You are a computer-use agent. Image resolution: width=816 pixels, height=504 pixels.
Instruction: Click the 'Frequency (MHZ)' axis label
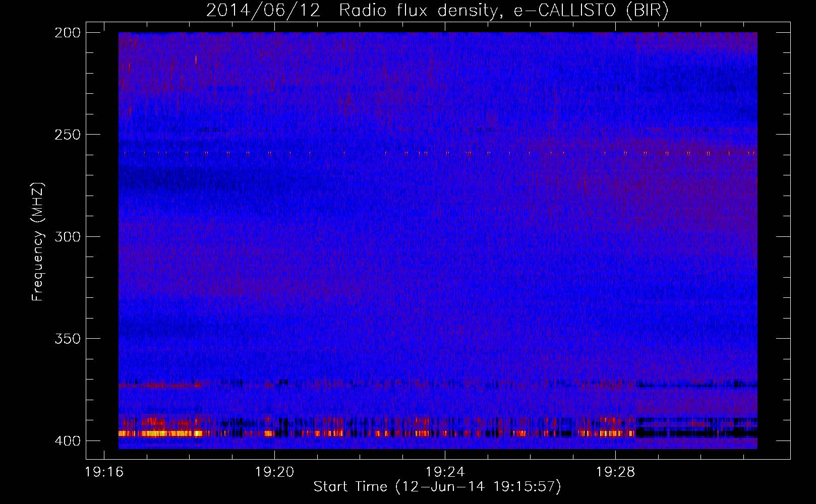click(38, 242)
